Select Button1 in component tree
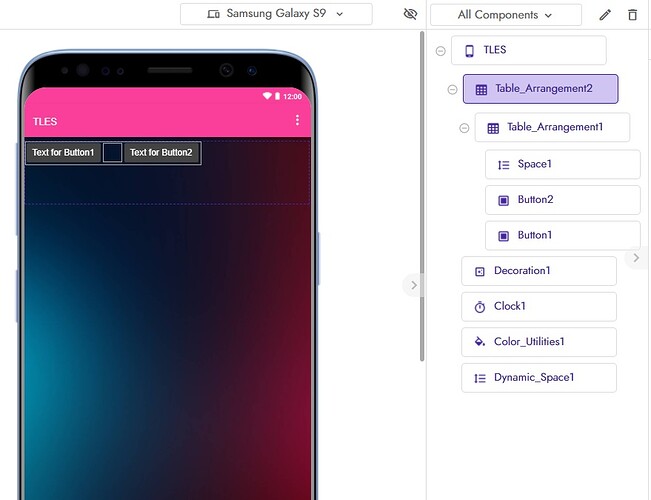The image size is (651, 500). pyautogui.click(x=563, y=236)
